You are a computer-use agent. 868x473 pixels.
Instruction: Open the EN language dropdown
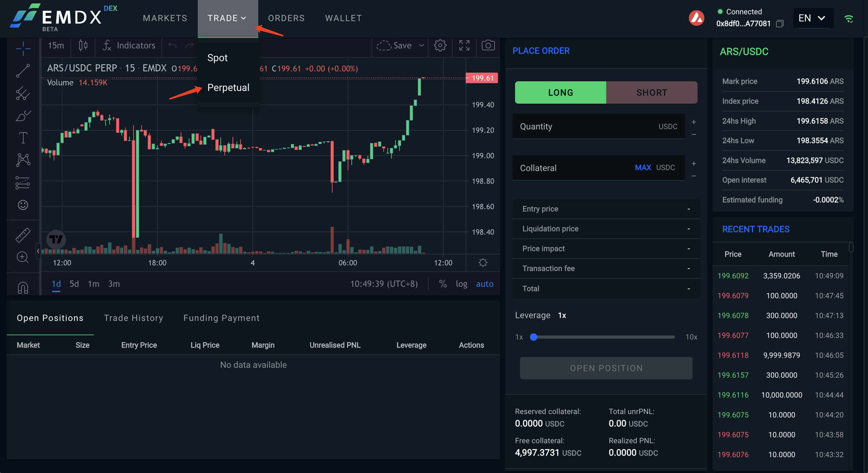click(x=812, y=18)
